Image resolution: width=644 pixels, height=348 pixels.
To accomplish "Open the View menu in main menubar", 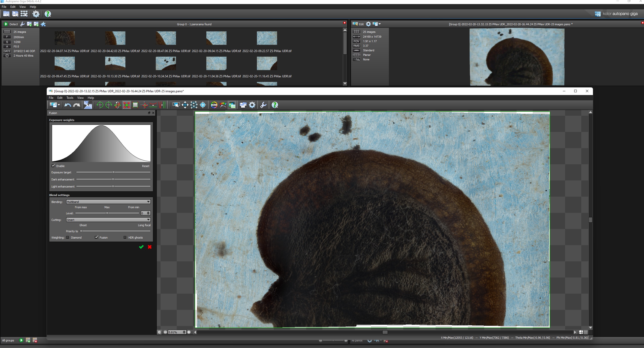I will click(x=23, y=7).
